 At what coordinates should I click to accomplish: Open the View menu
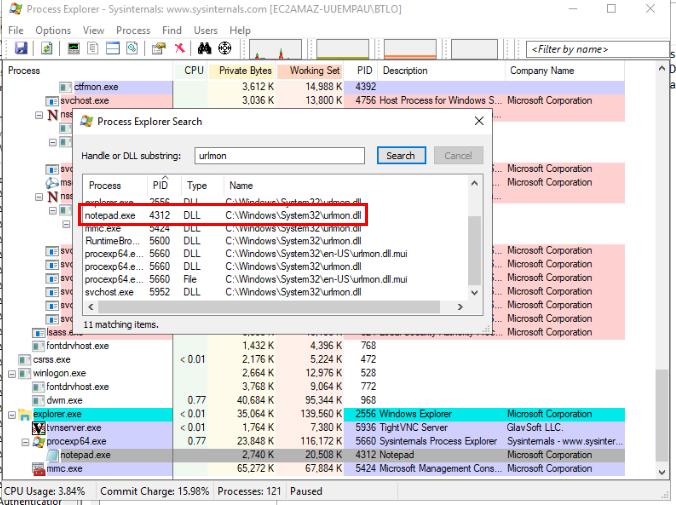94,30
